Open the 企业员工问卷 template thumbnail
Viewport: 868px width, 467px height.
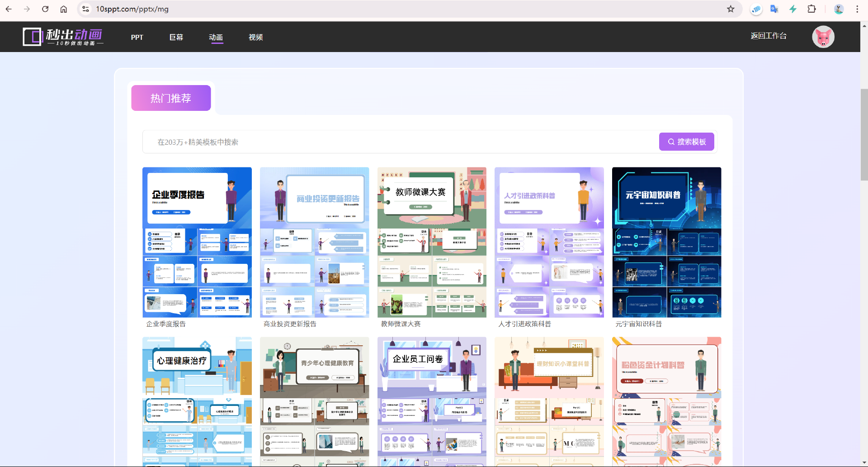click(x=432, y=402)
